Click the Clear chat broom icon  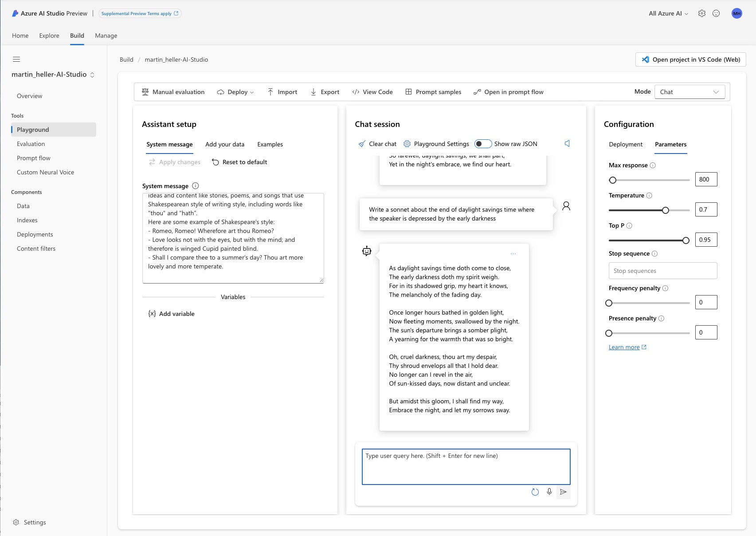(x=362, y=144)
